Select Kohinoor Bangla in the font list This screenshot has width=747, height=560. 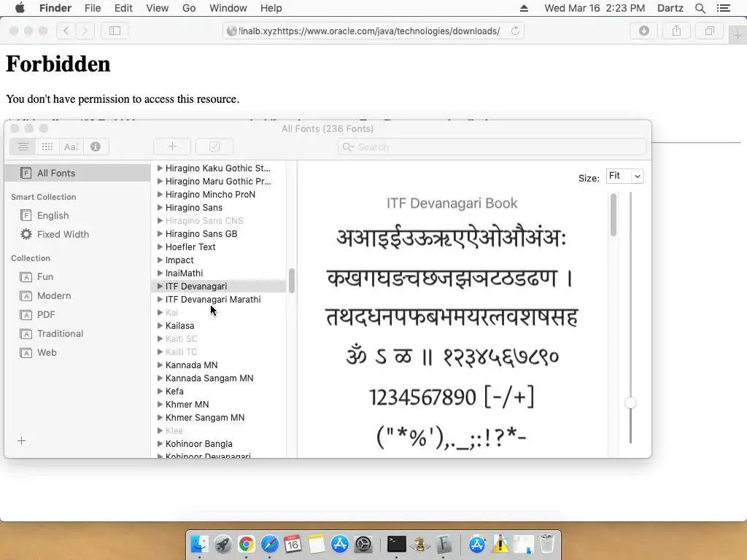tap(219, 444)
